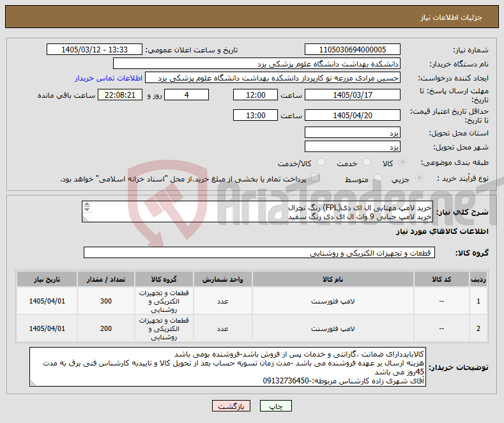
Task: Click the شماره نیاز field 1105030694000005
Action: coord(352,49)
